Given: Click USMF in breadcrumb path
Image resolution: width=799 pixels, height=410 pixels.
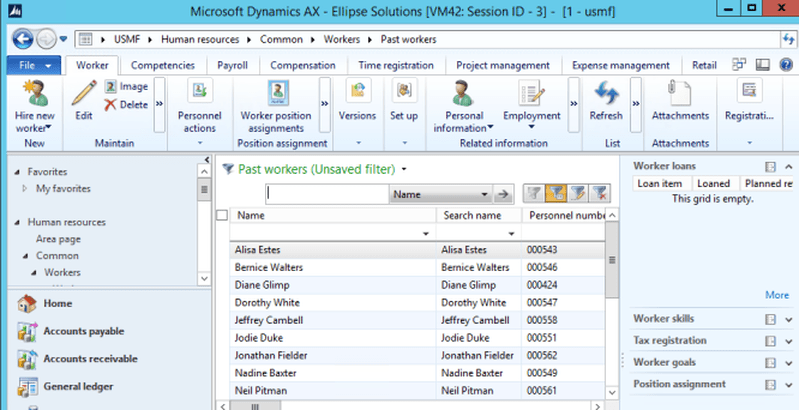Looking at the screenshot, I should point(127,39).
